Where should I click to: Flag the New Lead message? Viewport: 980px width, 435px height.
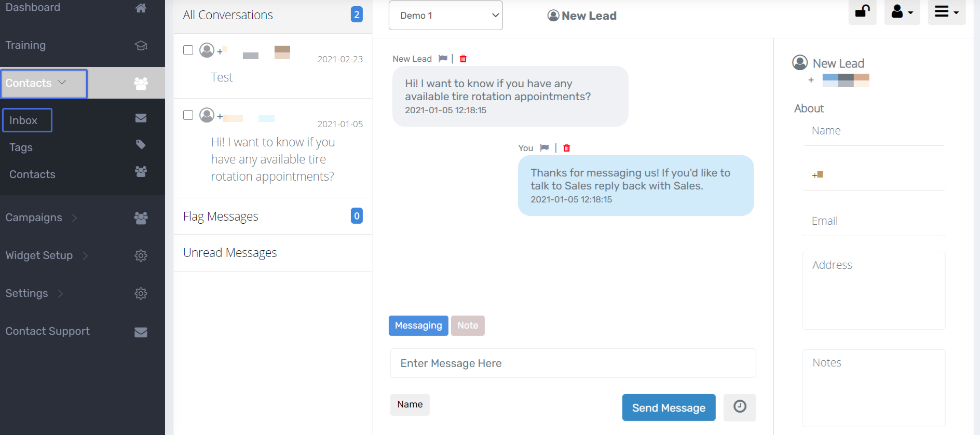click(x=443, y=59)
